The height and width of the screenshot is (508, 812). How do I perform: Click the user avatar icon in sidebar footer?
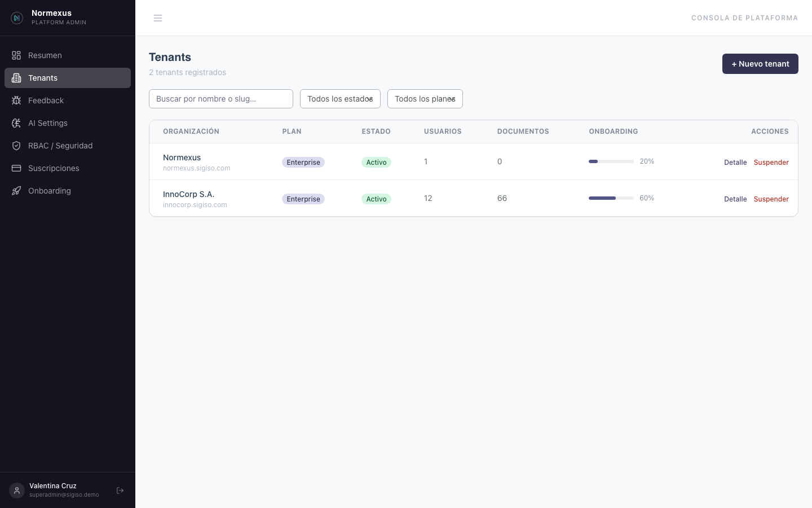click(17, 491)
